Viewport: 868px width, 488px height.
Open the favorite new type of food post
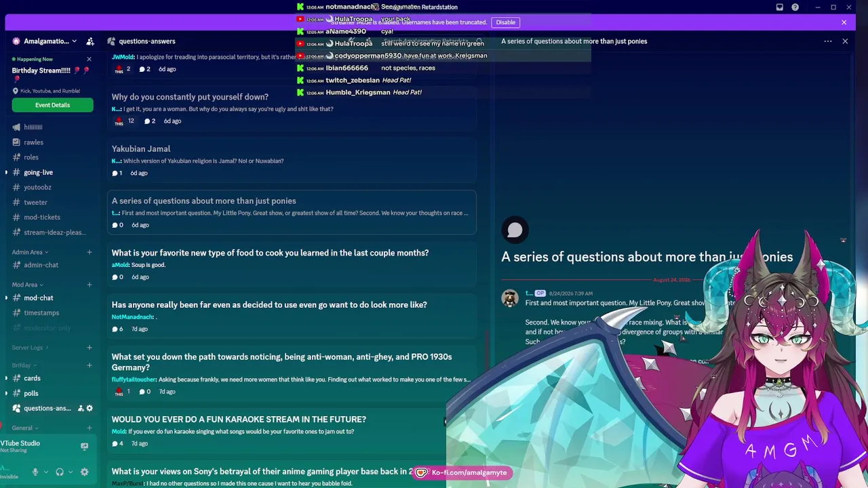292,264
